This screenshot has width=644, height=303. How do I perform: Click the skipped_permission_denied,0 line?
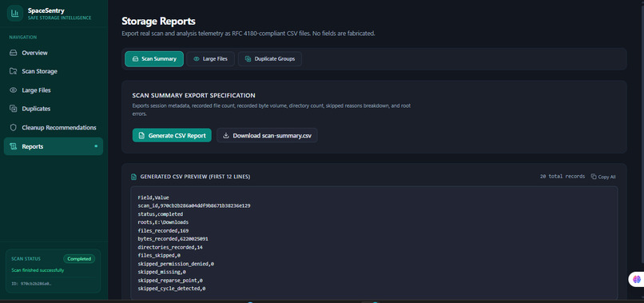tap(176, 264)
